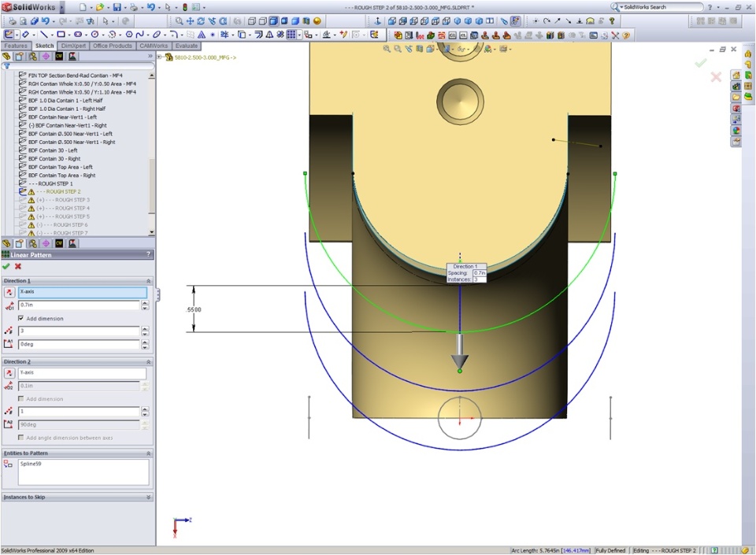Select the Circle sketch tool
This screenshot has width=756, height=555.
click(95, 35)
